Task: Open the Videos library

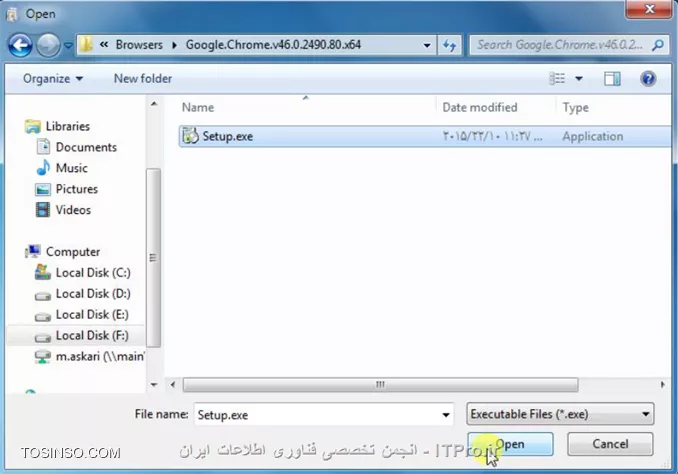Action: (x=73, y=210)
